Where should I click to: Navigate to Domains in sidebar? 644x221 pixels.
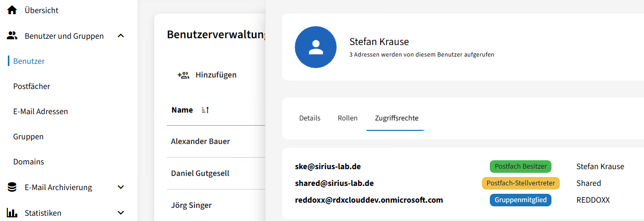29,162
